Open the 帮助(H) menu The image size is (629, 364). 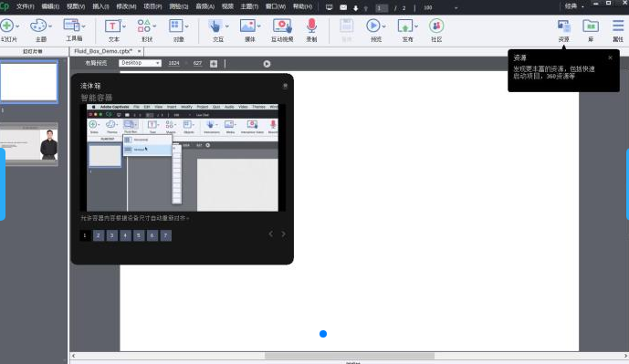tap(302, 6)
